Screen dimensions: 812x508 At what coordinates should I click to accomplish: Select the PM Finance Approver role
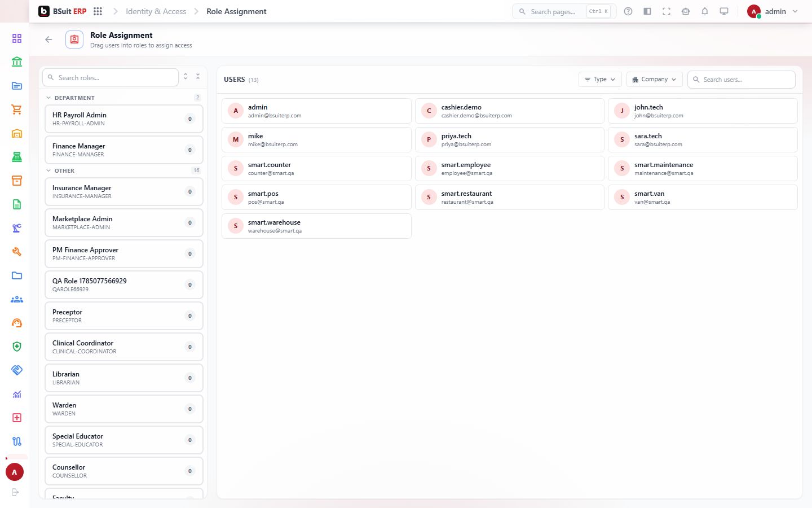point(124,254)
